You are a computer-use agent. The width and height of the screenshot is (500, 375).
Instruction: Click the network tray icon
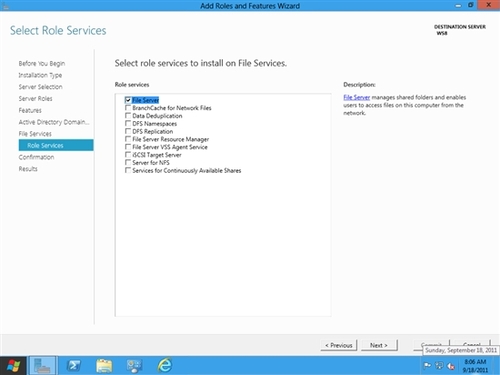coord(439,366)
